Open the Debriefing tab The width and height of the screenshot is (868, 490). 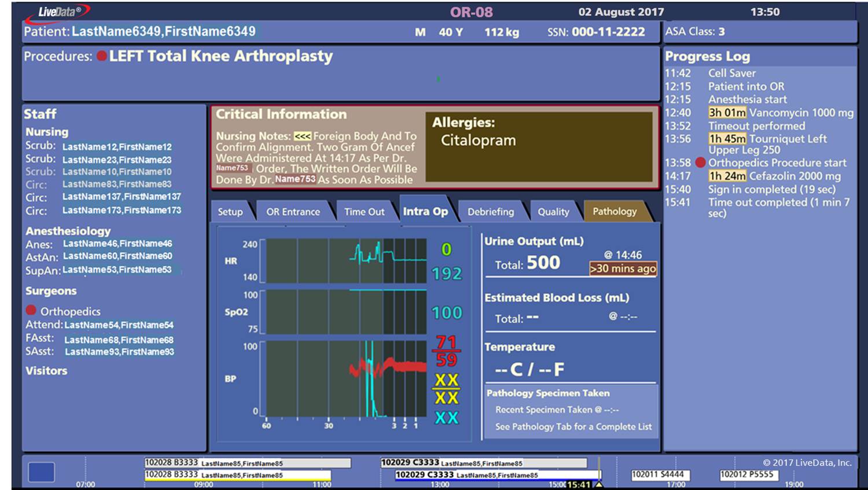(x=491, y=212)
